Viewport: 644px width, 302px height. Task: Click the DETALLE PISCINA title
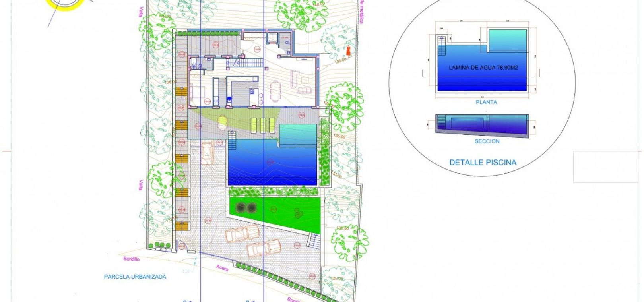483,163
